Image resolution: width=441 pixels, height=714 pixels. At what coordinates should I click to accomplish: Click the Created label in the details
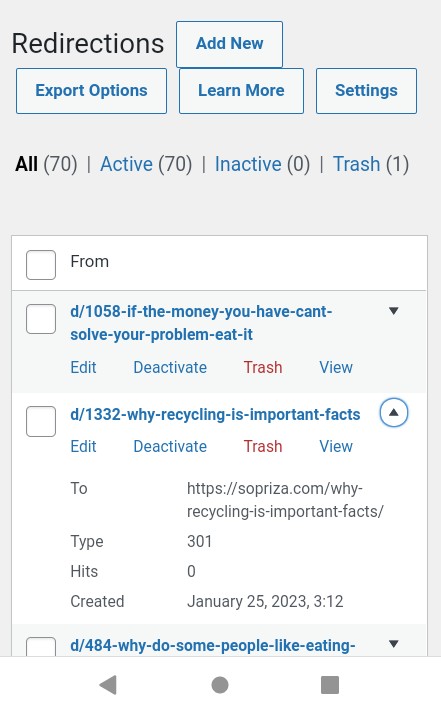click(97, 602)
